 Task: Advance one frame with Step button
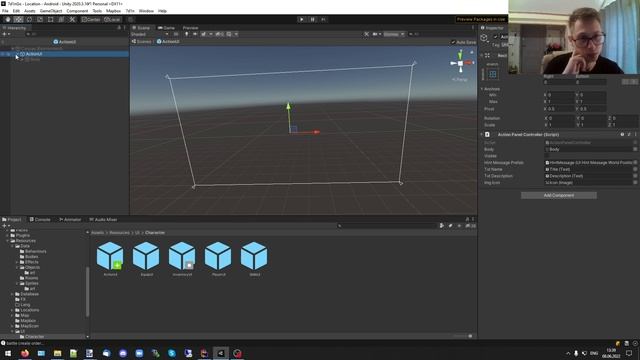pyautogui.click(x=324, y=19)
